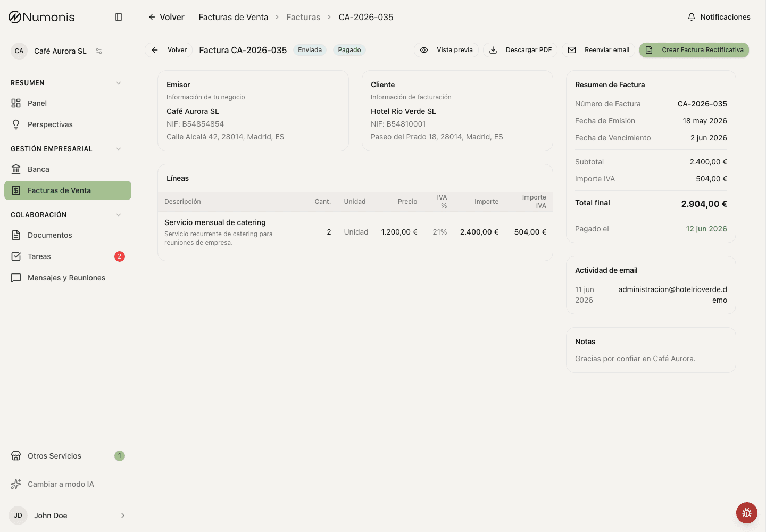766x532 pixels.
Task: Click the eye icon in Vista previa
Action: pos(424,50)
